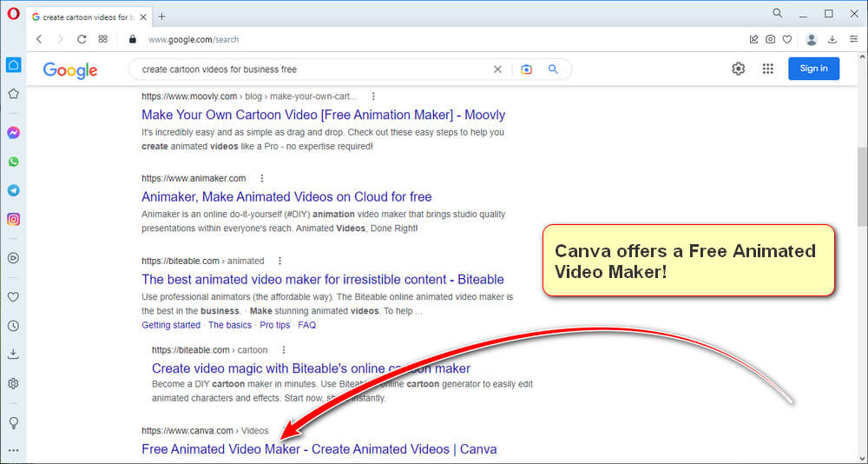868x464 pixels.
Task: Go back to the previous page
Action: [39, 39]
